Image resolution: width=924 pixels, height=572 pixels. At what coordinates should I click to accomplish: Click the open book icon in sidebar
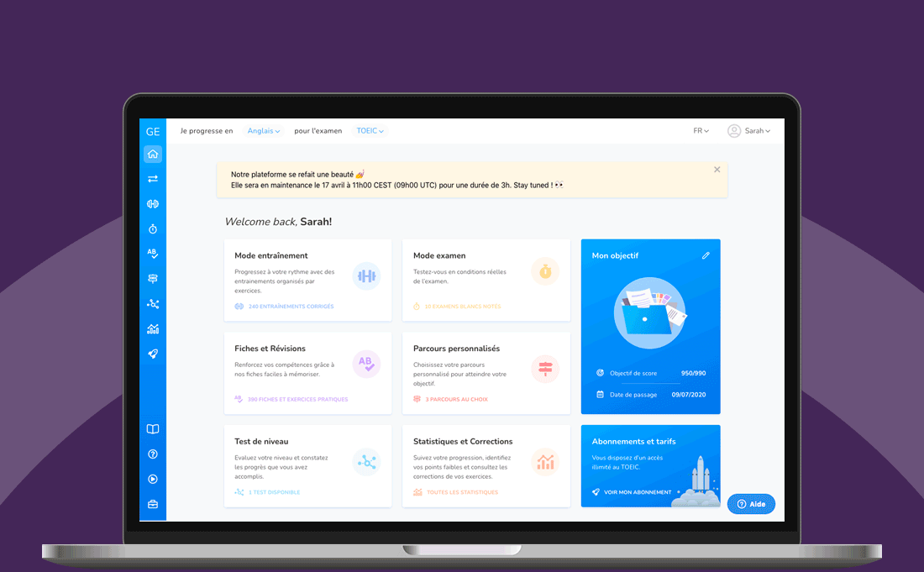pos(152,429)
